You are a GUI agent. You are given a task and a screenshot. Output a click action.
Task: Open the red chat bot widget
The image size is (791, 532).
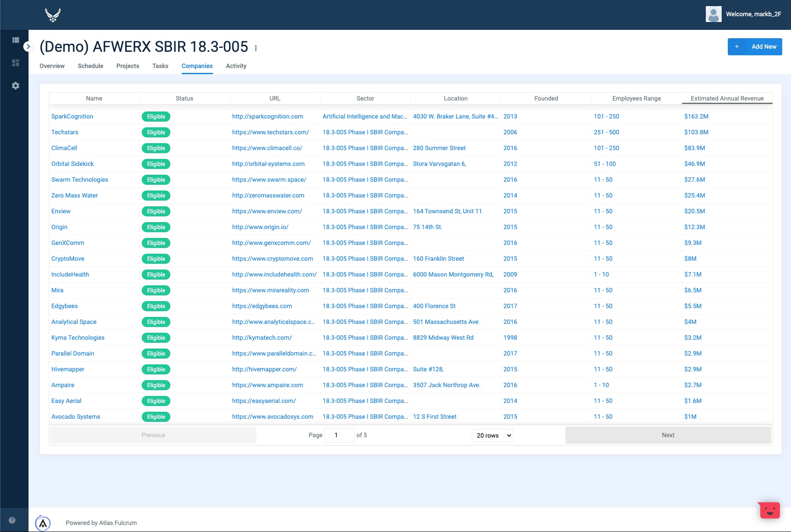769,510
